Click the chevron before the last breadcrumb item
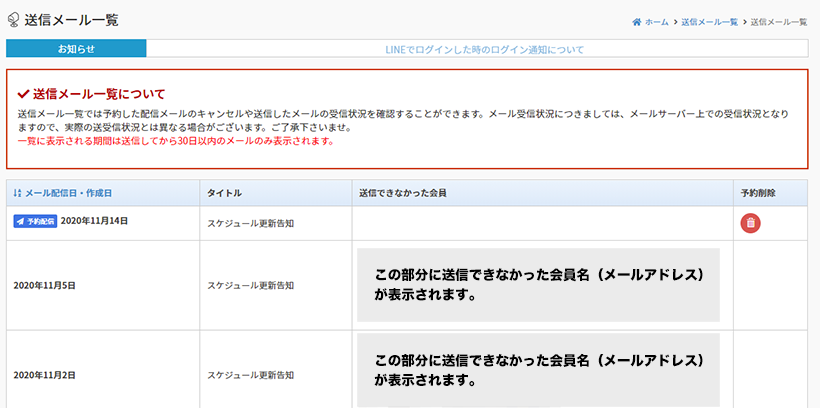The height and width of the screenshot is (408, 820). tap(744, 21)
